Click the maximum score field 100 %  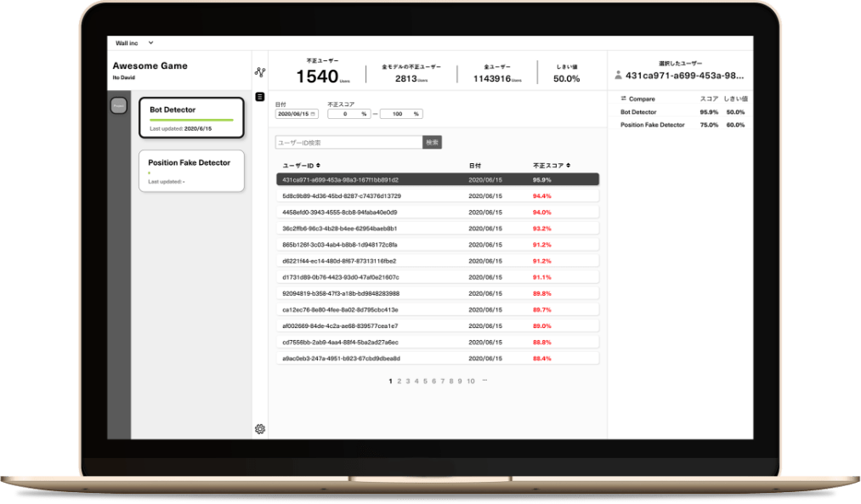tap(401, 114)
